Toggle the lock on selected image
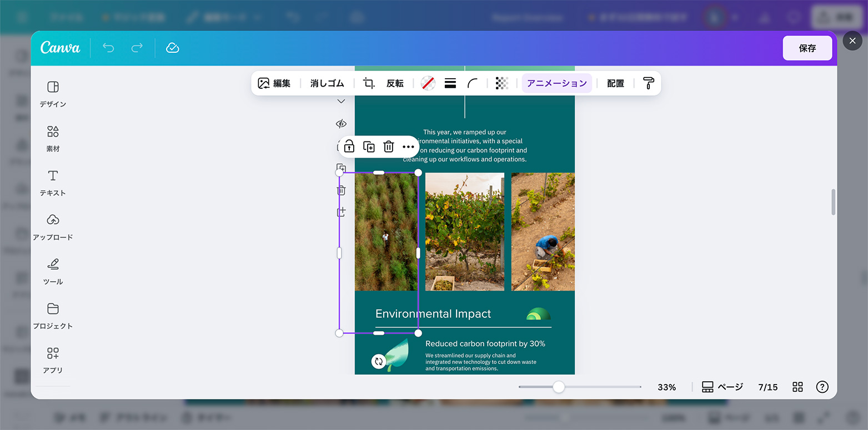868x430 pixels. [349, 146]
